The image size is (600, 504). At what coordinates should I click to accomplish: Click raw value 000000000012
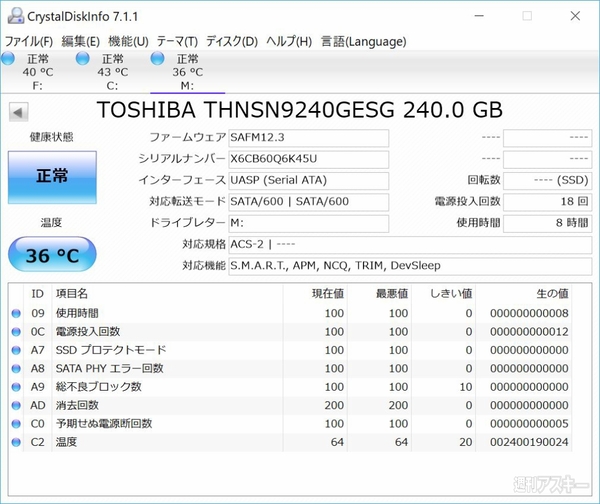pos(529,332)
